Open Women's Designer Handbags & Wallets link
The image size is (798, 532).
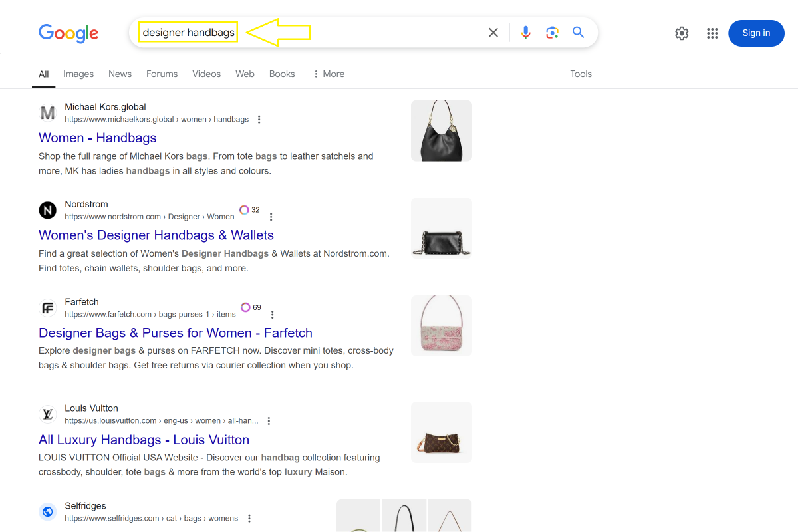point(156,235)
